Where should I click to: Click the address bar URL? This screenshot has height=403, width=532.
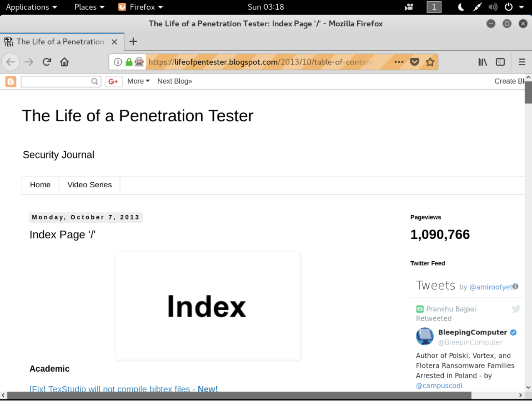point(261,62)
